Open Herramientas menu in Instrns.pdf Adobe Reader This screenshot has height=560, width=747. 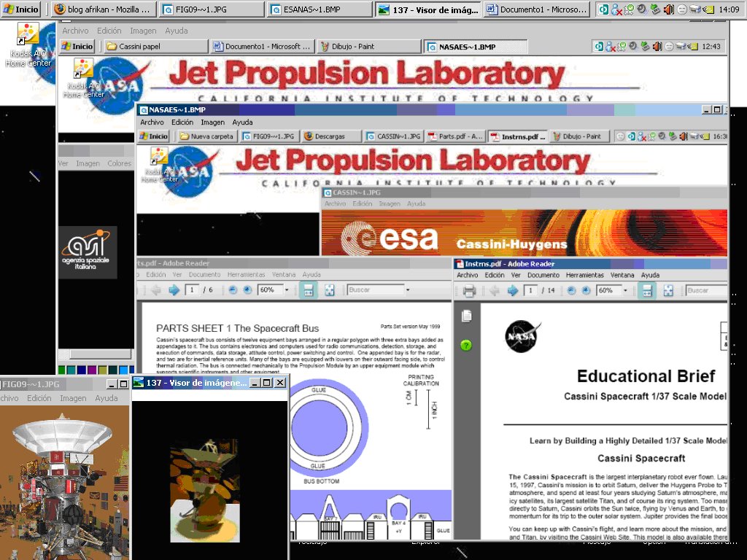point(584,275)
